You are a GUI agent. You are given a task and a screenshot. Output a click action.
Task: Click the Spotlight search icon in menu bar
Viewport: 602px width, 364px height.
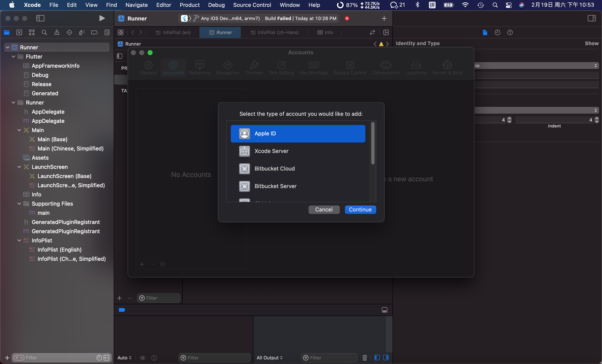pos(495,5)
